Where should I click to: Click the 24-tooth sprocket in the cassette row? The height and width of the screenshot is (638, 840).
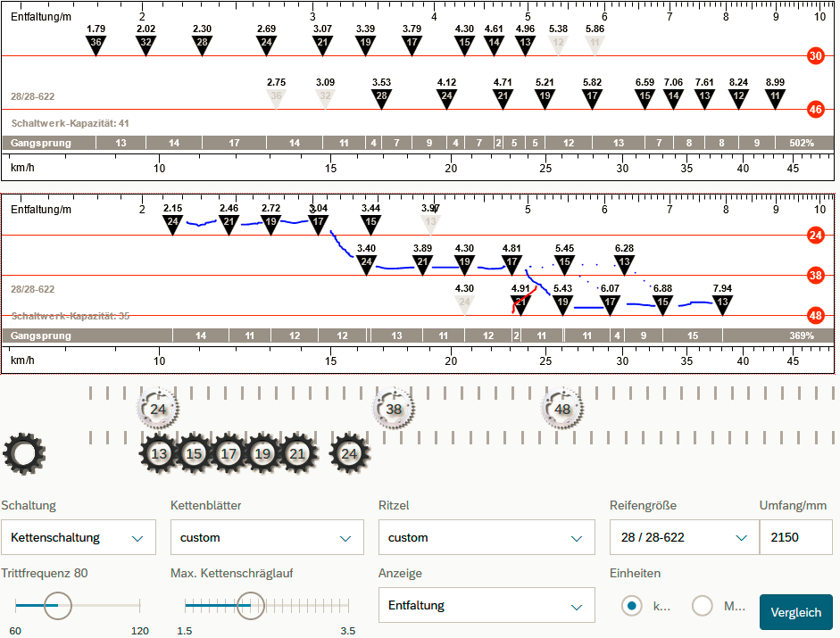coord(350,453)
